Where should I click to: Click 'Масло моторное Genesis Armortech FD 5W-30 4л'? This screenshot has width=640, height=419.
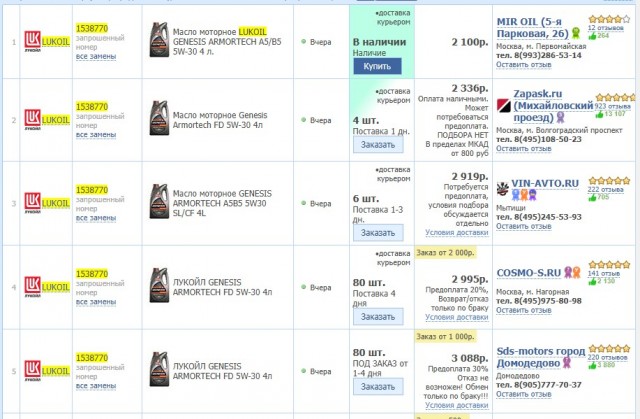[220, 120]
